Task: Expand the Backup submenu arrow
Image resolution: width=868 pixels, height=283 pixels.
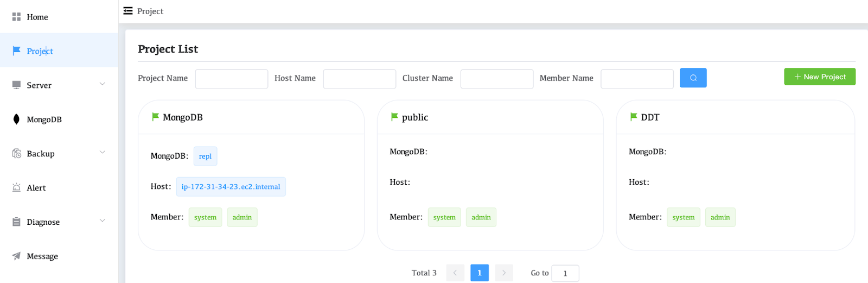Action: click(103, 153)
